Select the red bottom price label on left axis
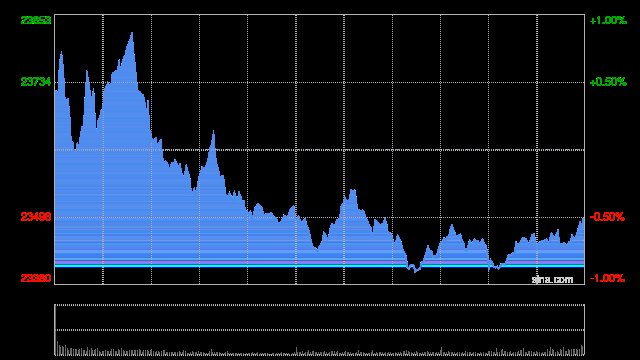Image resolution: width=640 pixels, height=360 pixels. (36, 278)
